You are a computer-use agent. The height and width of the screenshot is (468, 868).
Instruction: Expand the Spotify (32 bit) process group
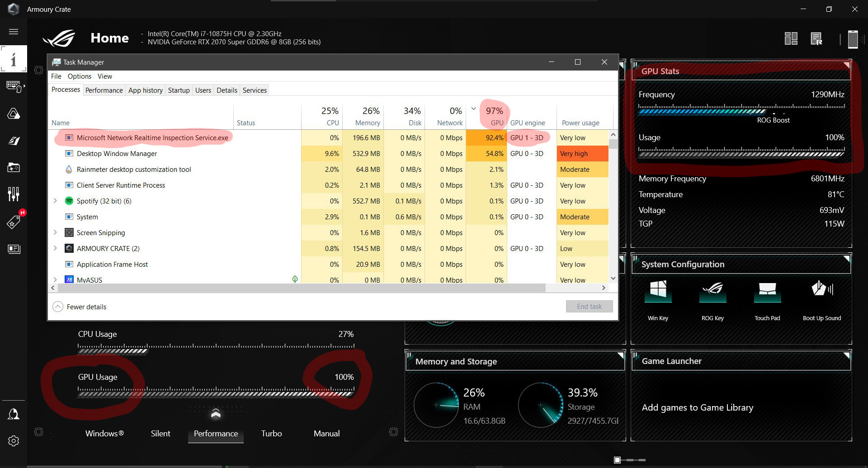55,201
